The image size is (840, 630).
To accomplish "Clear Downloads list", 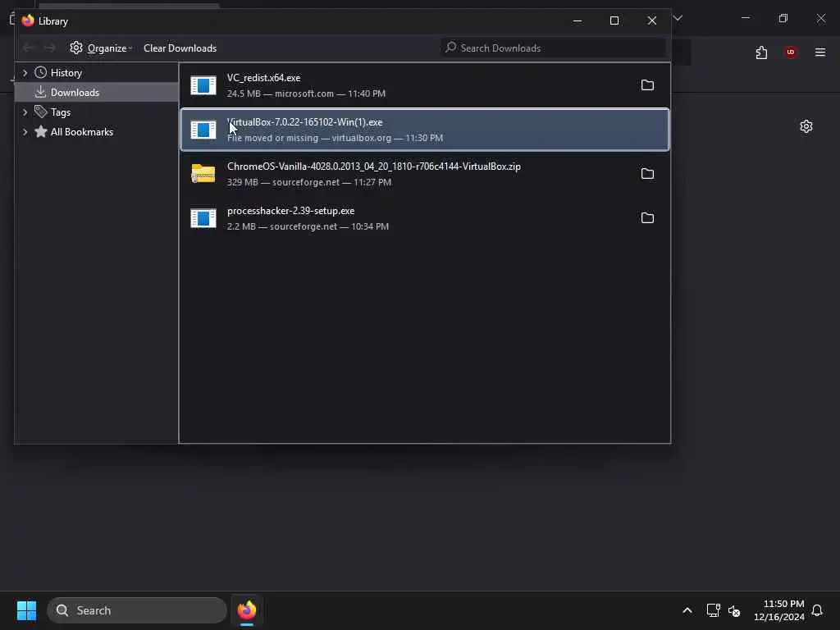I will coord(180,48).
